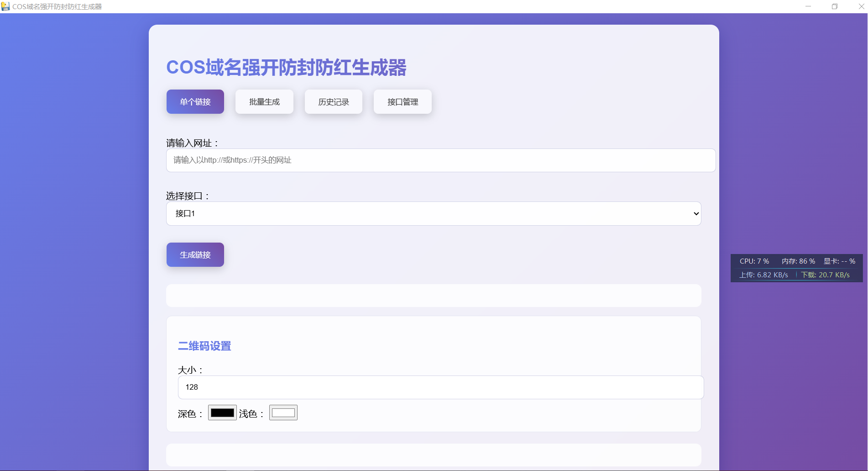Open the 深色 black color picker

(x=222, y=413)
